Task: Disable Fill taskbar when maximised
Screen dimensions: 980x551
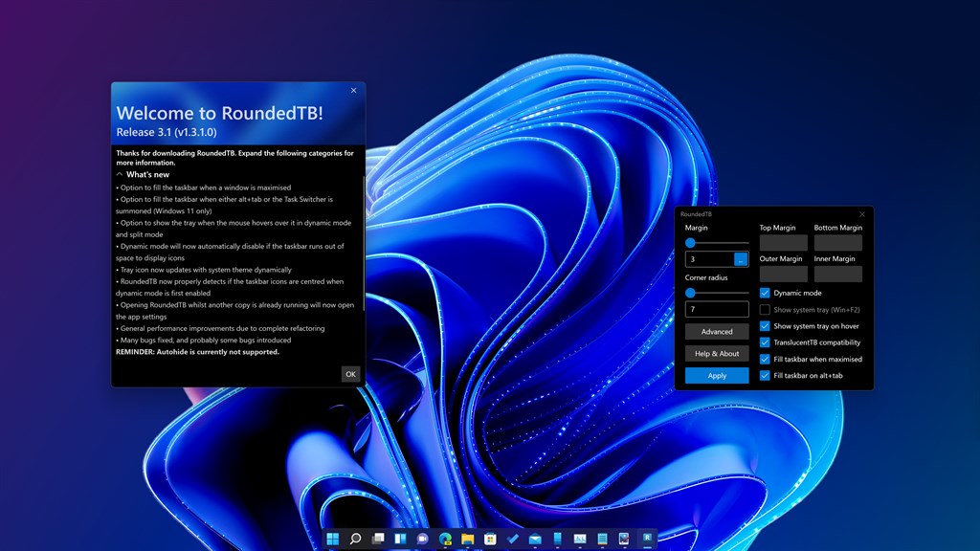Action: coord(765,358)
